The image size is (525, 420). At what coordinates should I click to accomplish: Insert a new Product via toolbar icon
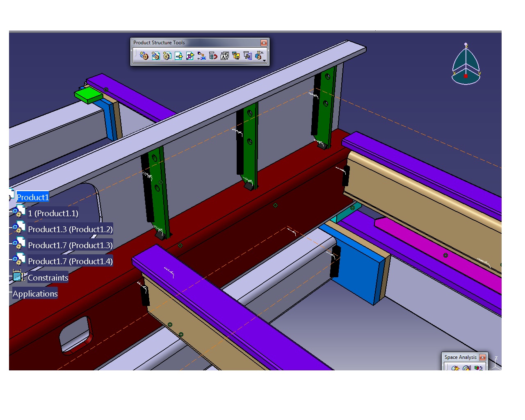click(155, 56)
